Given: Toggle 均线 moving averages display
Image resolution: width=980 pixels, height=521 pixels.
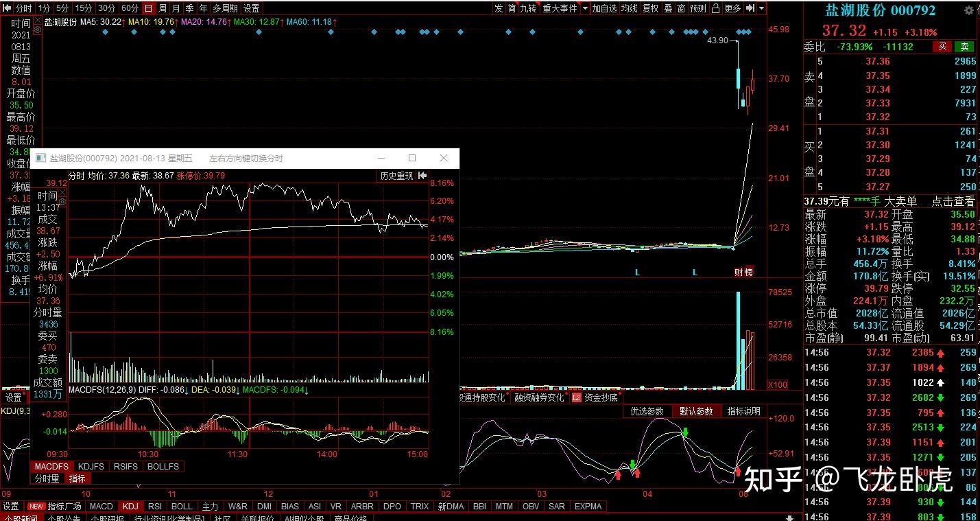Looking at the screenshot, I should pyautogui.click(x=629, y=8).
